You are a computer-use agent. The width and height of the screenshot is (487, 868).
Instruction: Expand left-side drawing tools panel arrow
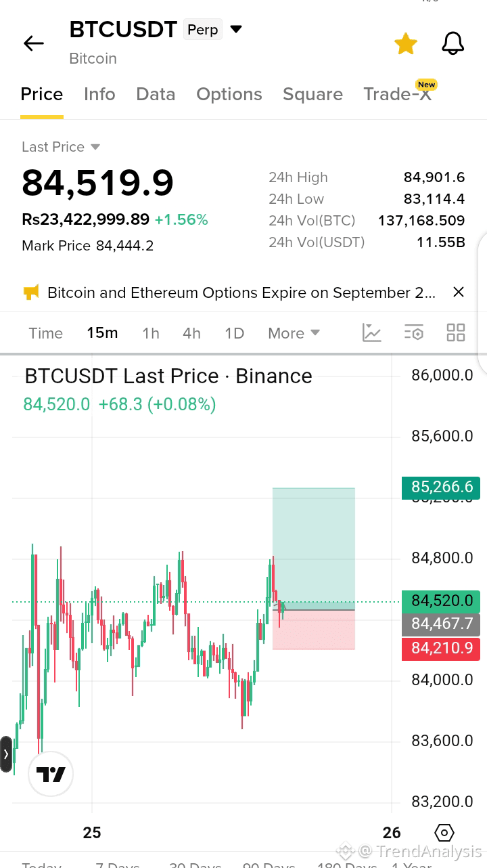point(6,754)
